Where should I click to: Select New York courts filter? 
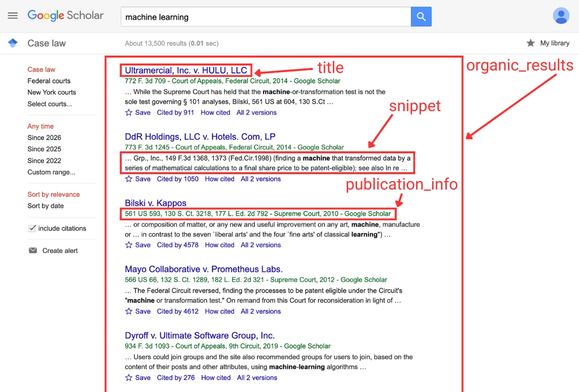click(52, 92)
